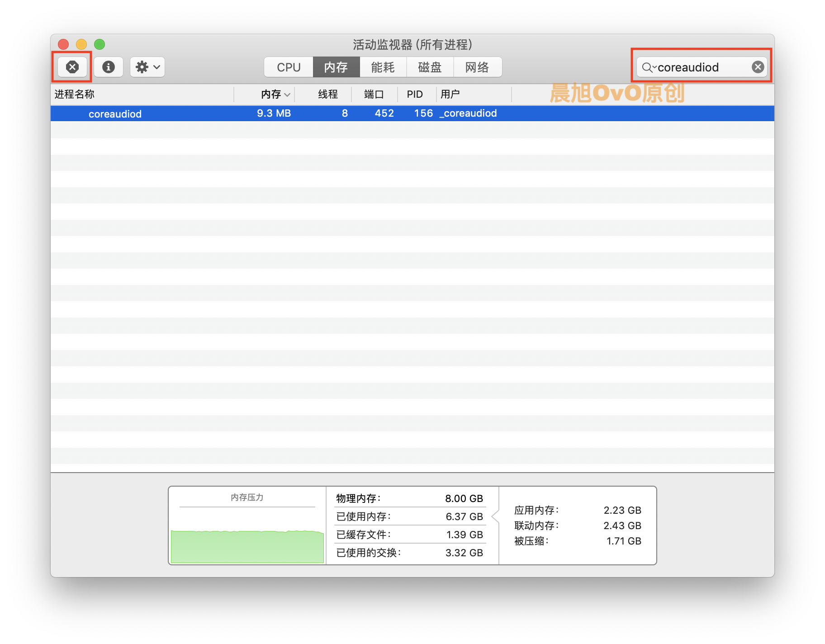
Task: Clear the search field text
Action: (758, 67)
